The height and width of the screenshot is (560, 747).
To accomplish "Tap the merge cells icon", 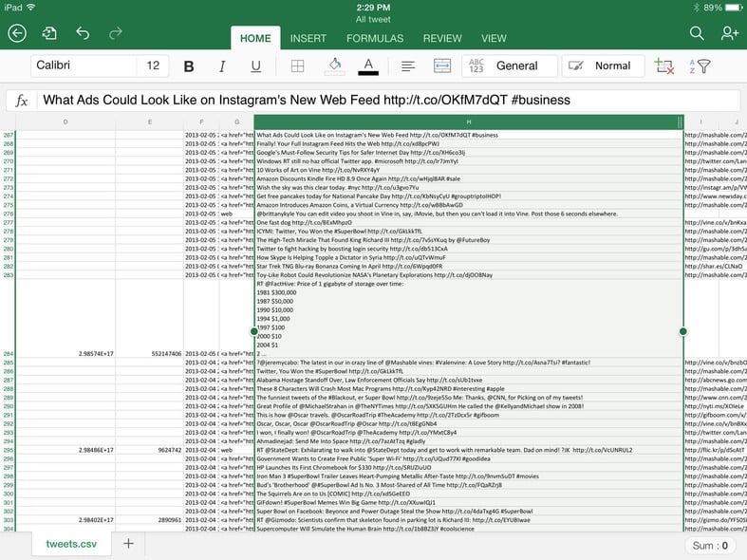I will pos(442,65).
